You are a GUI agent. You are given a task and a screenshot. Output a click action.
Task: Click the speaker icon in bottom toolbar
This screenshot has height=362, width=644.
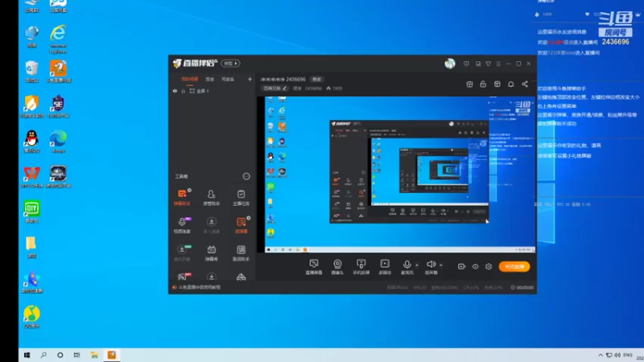click(x=431, y=265)
